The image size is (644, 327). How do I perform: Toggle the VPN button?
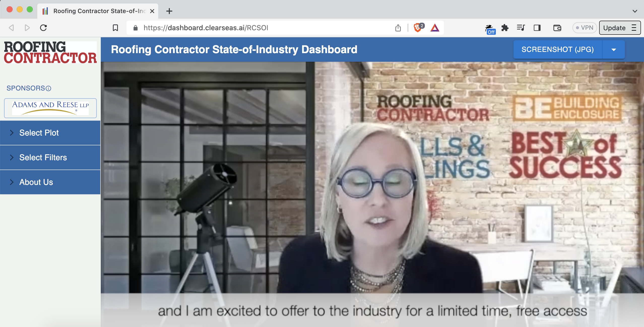585,28
